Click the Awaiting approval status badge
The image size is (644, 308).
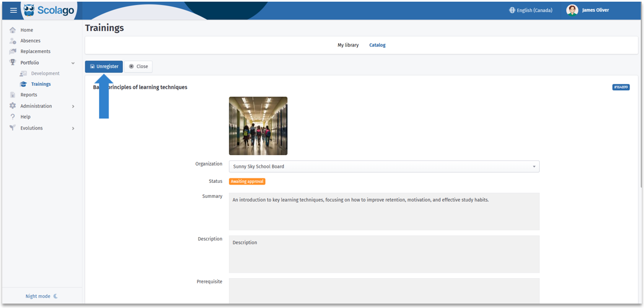247,181
